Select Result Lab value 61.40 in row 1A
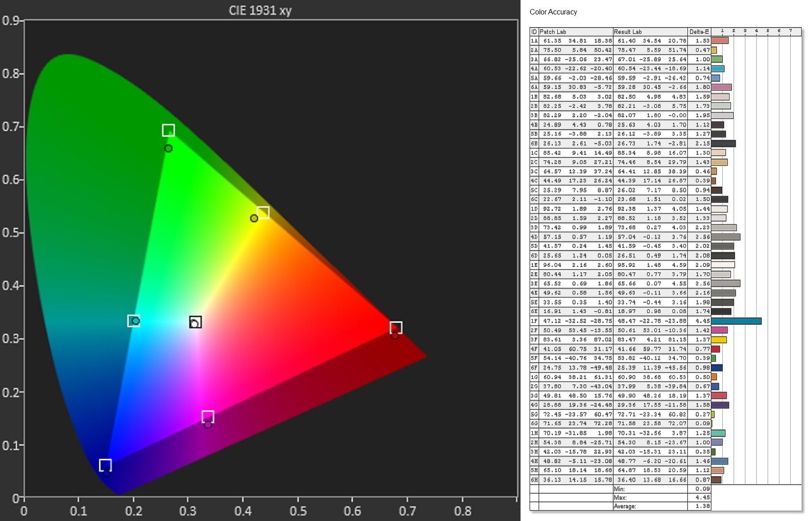Screen dimensions: 812x521 626,41
